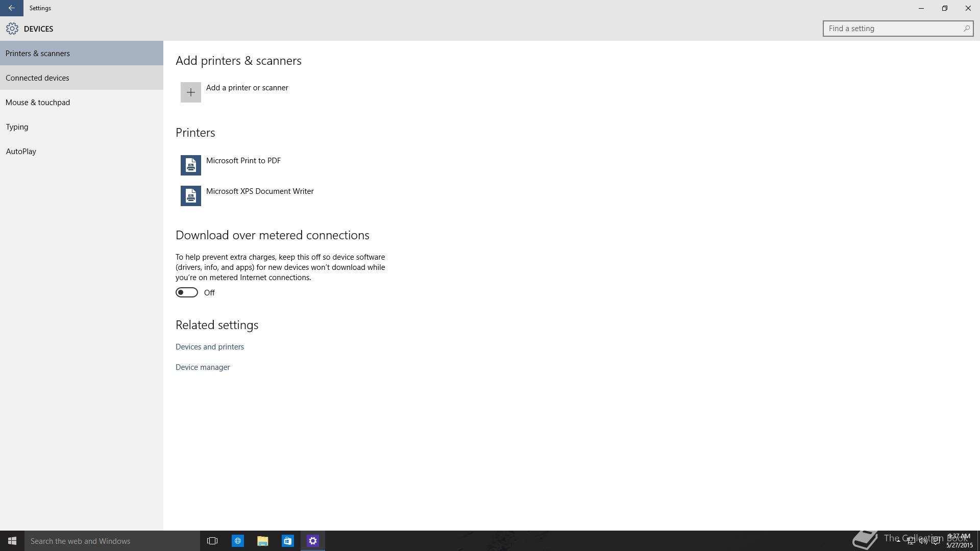980x551 pixels.
Task: Open the Action Center notifications icon
Action: [936, 541]
